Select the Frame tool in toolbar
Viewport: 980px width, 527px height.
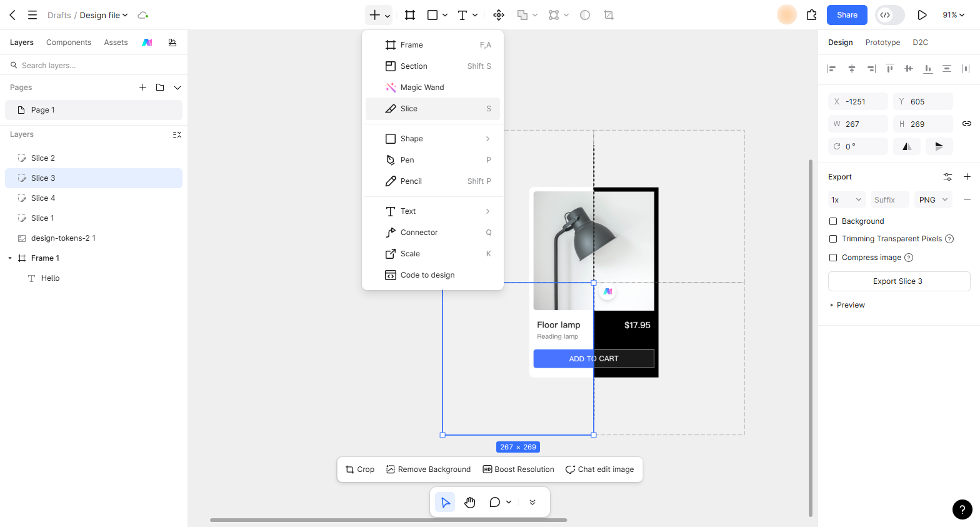point(410,15)
